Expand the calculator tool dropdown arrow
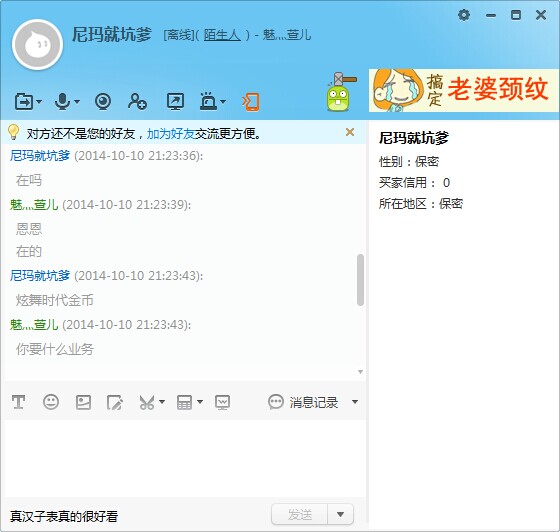This screenshot has height=532, width=560. 200,402
